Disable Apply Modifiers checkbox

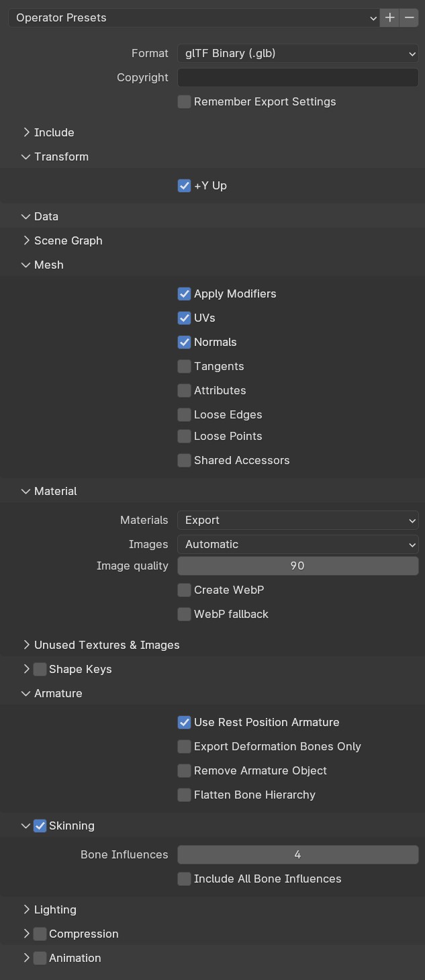(184, 294)
